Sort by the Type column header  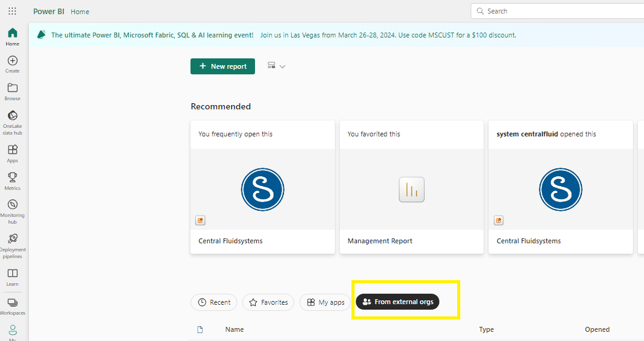pyautogui.click(x=486, y=329)
